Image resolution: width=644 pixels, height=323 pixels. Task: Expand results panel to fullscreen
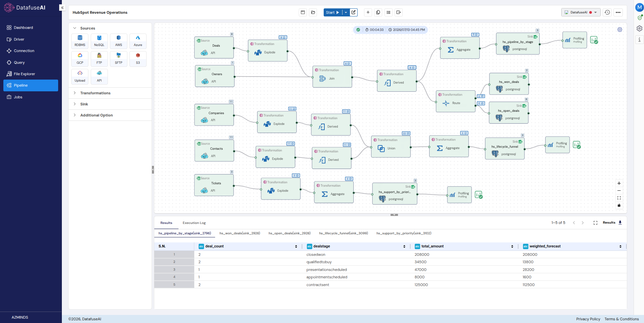(596, 223)
